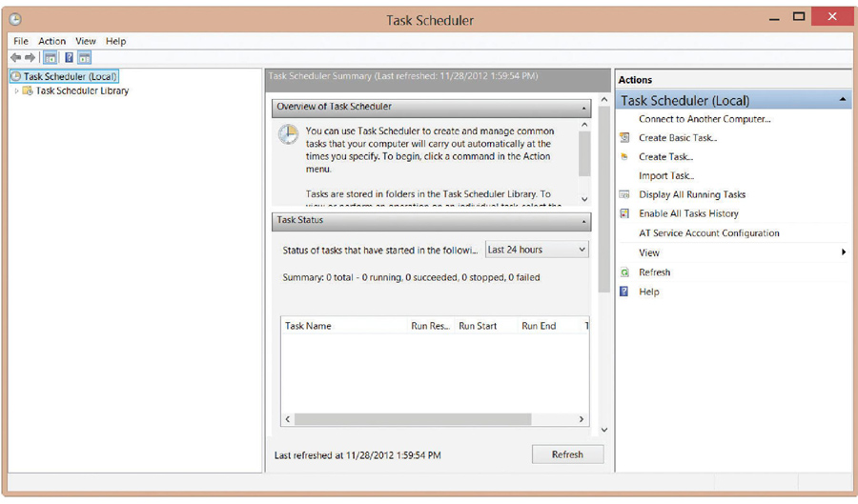
Task: Select Task Scheduler (Local) in the tree
Action: [70, 76]
